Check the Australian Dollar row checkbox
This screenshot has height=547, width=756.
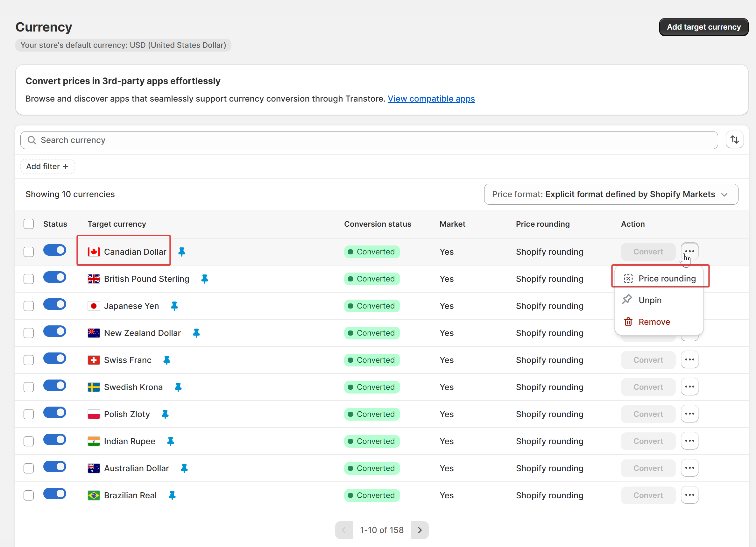click(x=29, y=468)
